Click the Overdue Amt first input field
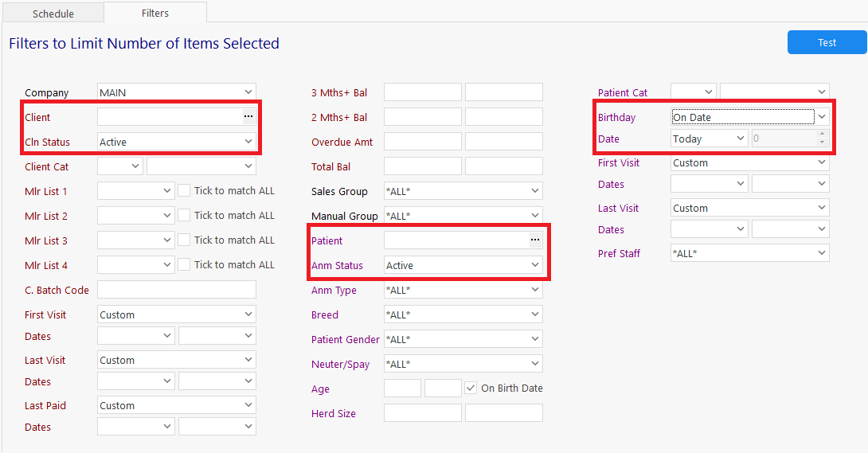The height and width of the screenshot is (453, 868). 422,142
